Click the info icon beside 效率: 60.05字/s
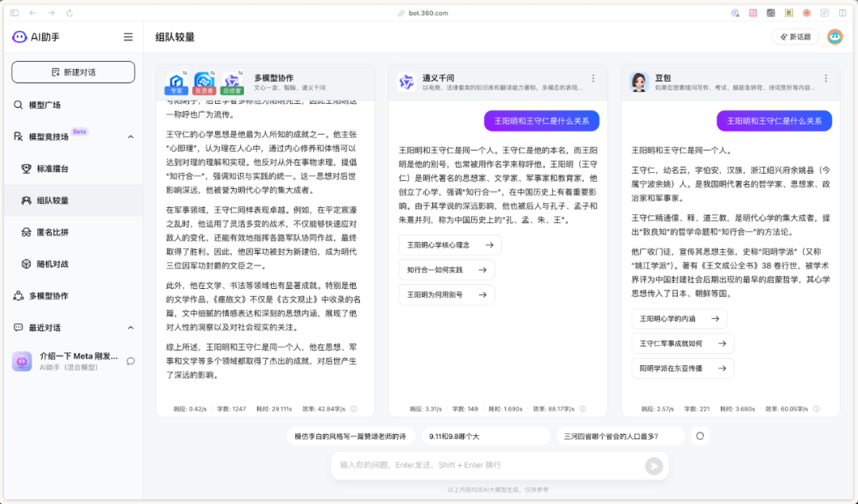The width and height of the screenshot is (858, 504). (x=817, y=409)
